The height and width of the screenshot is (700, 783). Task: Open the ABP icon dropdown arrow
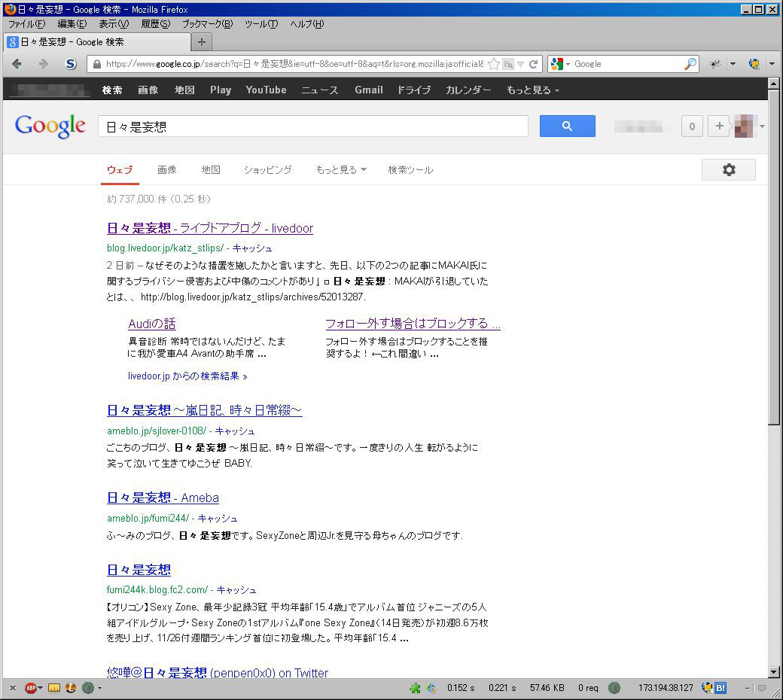pyautogui.click(x=40, y=688)
